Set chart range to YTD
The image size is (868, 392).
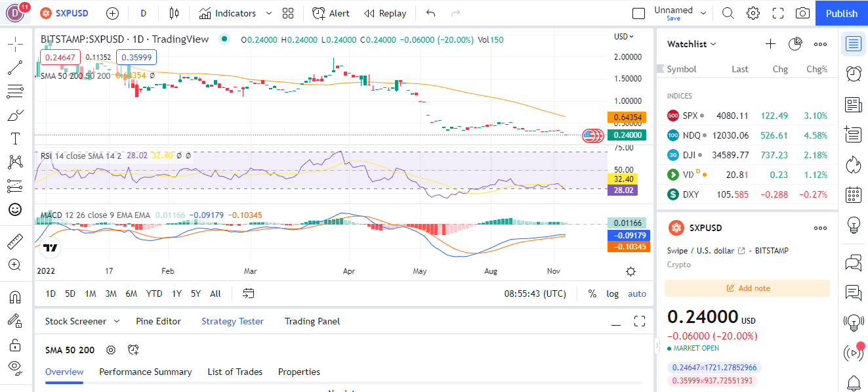click(x=154, y=294)
